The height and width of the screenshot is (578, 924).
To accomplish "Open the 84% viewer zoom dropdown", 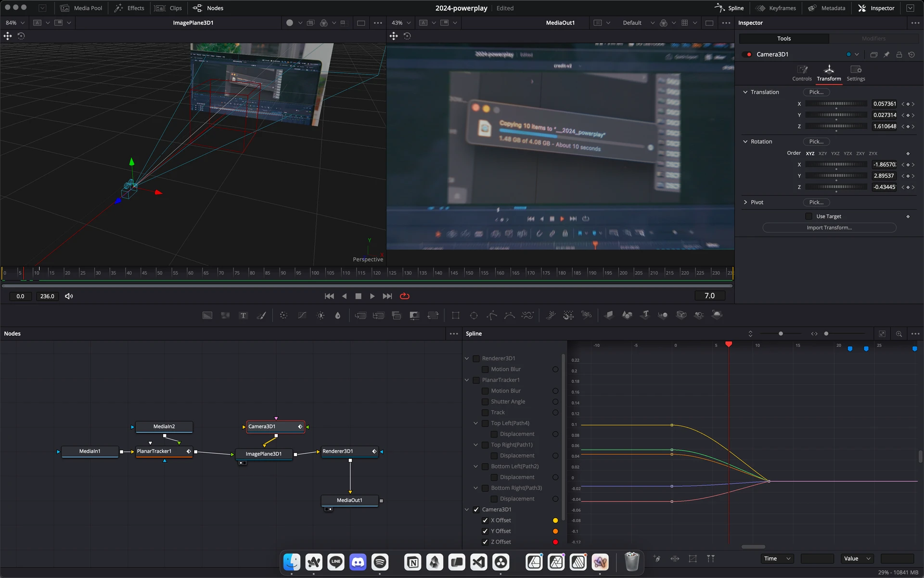I will (x=14, y=23).
